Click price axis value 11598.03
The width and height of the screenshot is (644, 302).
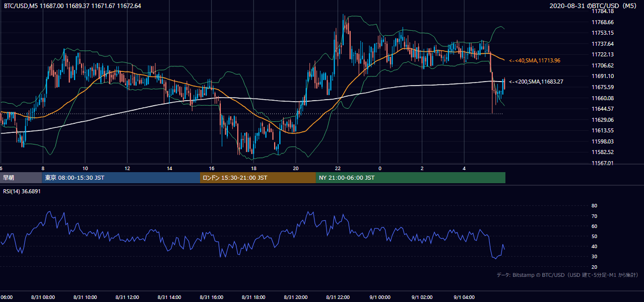(602, 141)
